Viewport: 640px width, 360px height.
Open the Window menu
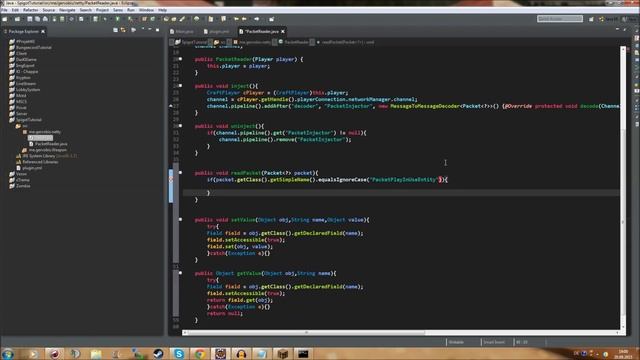click(x=146, y=10)
